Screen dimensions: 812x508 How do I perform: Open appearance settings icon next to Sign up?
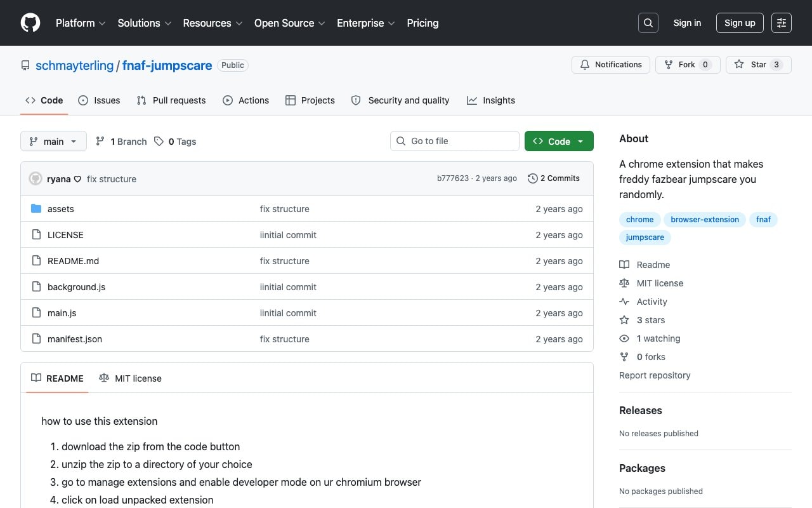pyautogui.click(x=782, y=23)
